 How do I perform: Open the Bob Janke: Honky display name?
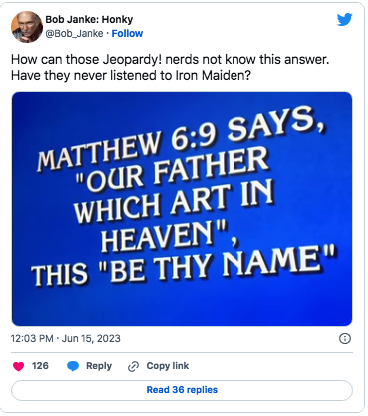coord(89,20)
